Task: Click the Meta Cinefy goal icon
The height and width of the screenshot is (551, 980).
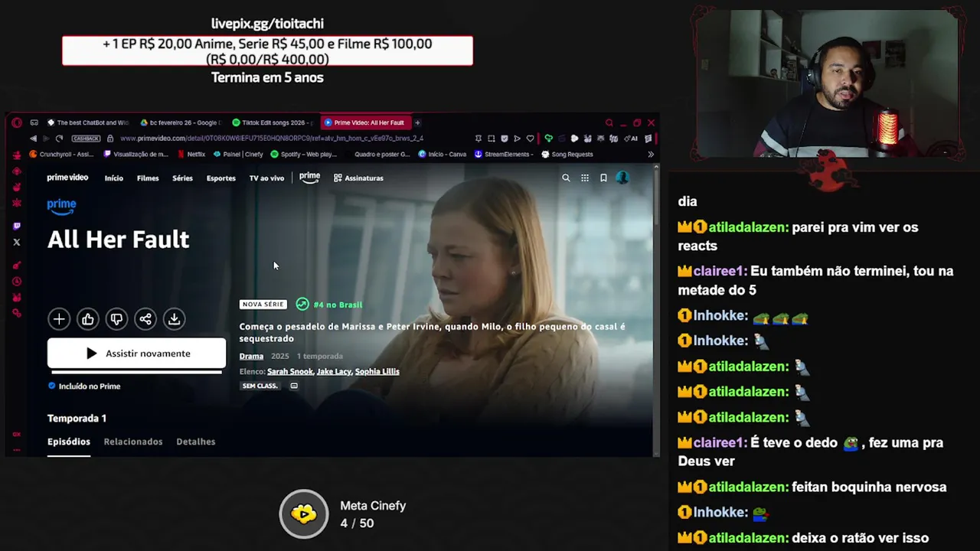Action: (304, 514)
